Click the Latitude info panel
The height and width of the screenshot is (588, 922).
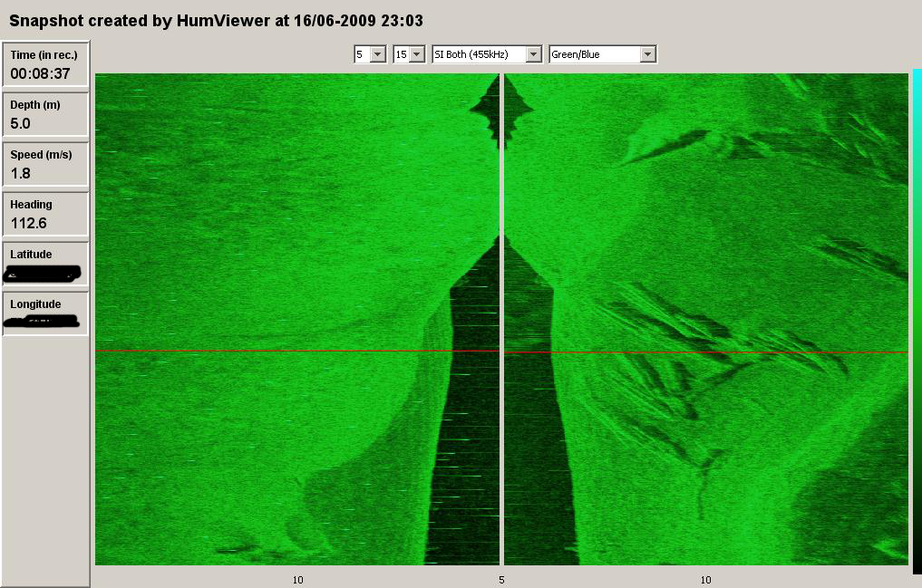coord(46,264)
